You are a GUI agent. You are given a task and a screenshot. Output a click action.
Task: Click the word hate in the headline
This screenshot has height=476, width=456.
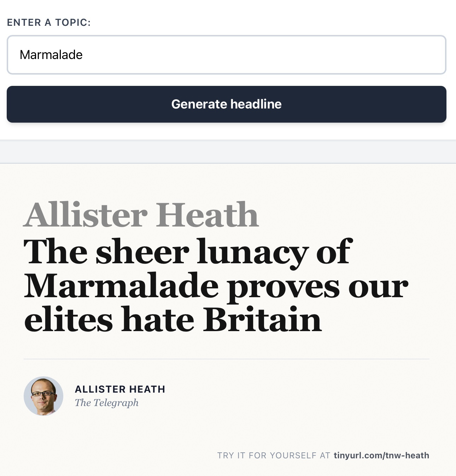click(x=157, y=319)
